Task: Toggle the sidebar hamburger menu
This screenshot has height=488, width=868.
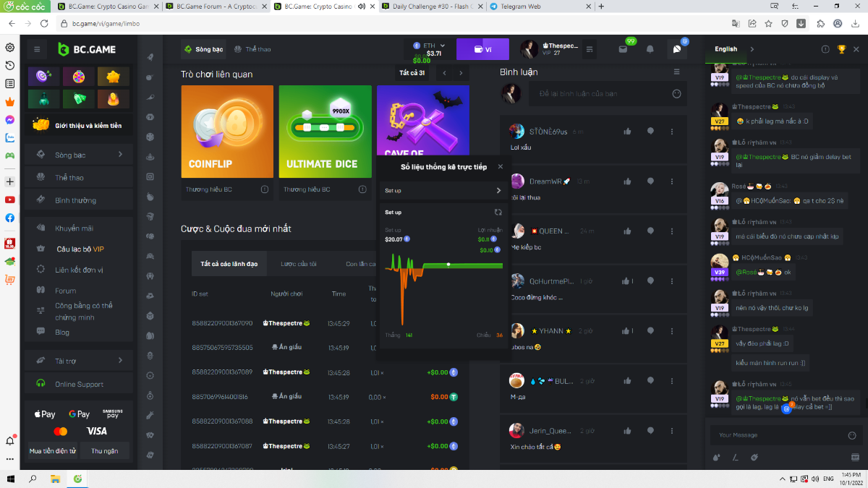Action: 37,49
